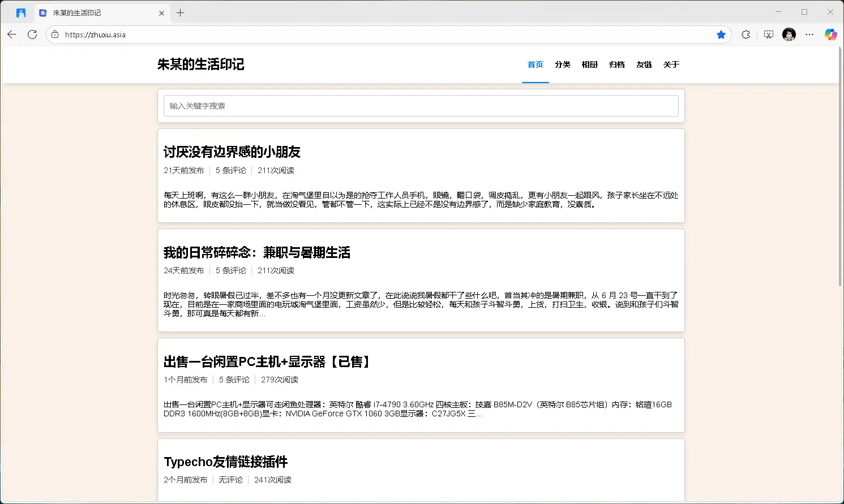Open browser settings and more menu
This screenshot has width=844, height=504.
[809, 35]
